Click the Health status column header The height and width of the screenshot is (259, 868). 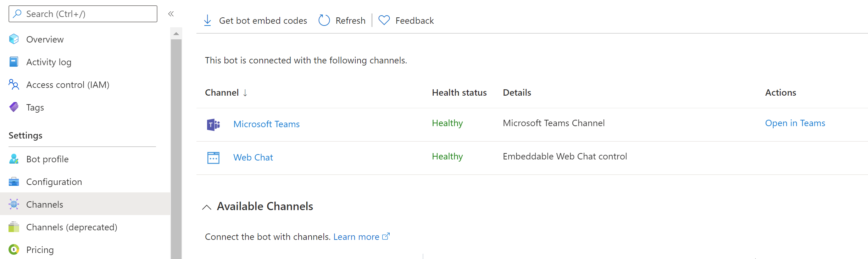pyautogui.click(x=459, y=92)
